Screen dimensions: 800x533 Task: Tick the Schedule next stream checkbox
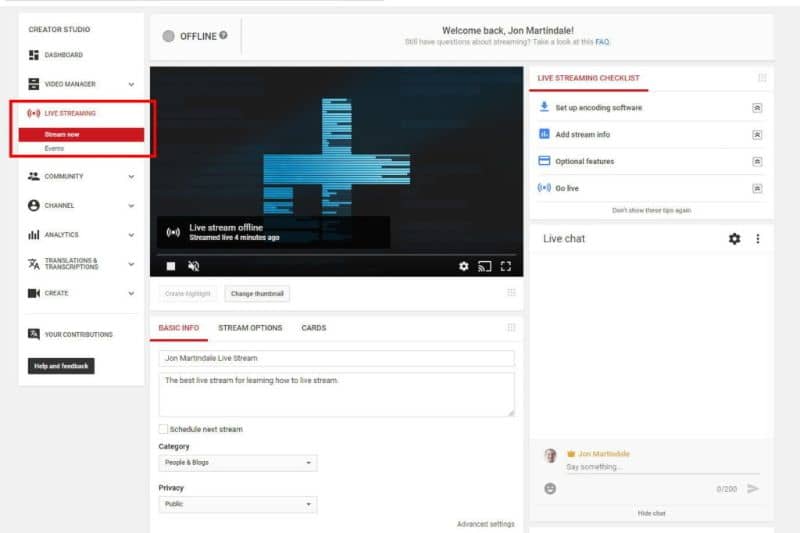coord(163,429)
